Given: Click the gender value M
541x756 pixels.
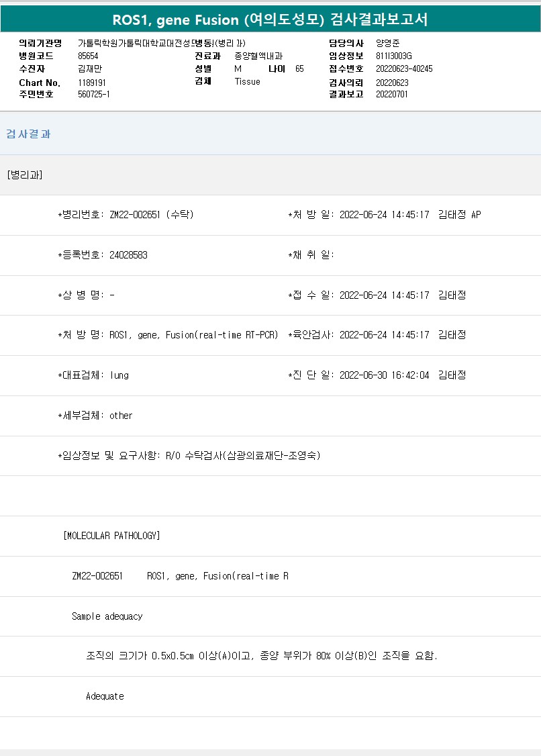Looking at the screenshot, I should point(238,69).
